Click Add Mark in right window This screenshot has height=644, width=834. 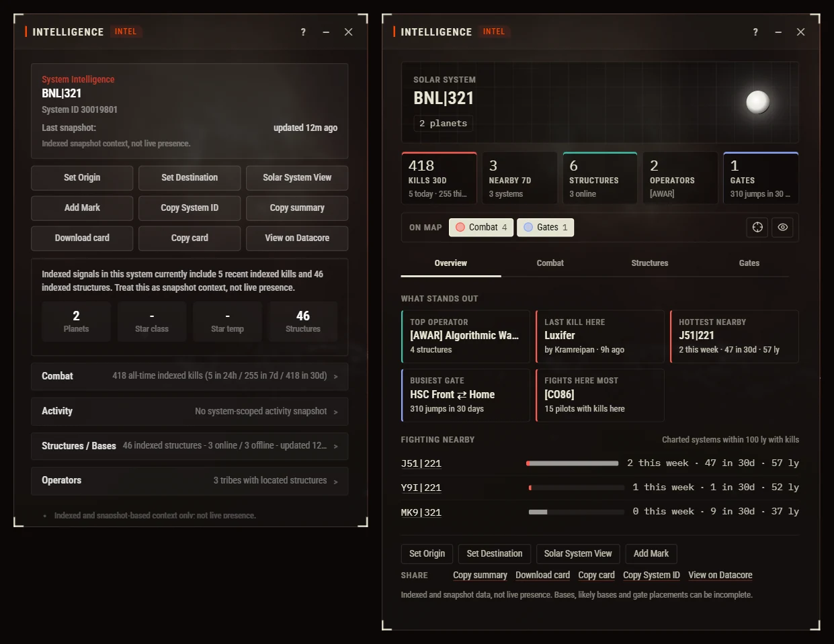[x=651, y=554]
